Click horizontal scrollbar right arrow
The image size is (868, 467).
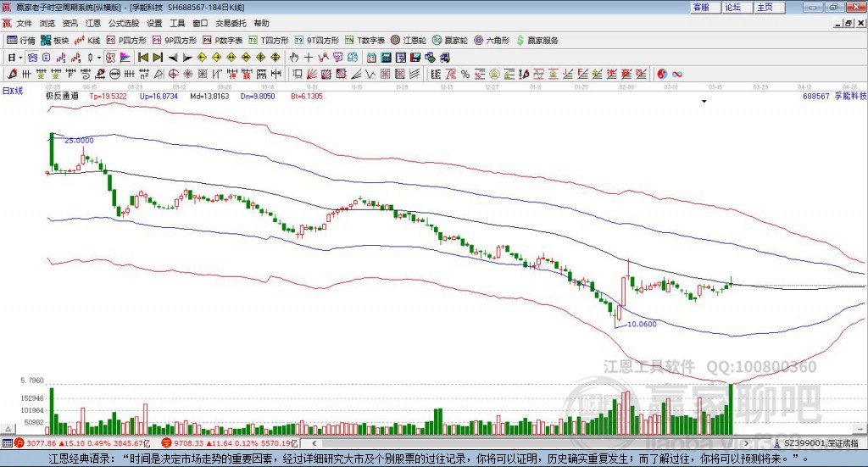coord(746,443)
